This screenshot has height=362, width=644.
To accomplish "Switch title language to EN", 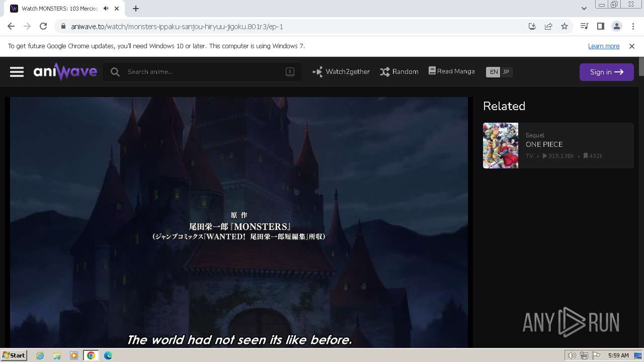I will coord(494,72).
